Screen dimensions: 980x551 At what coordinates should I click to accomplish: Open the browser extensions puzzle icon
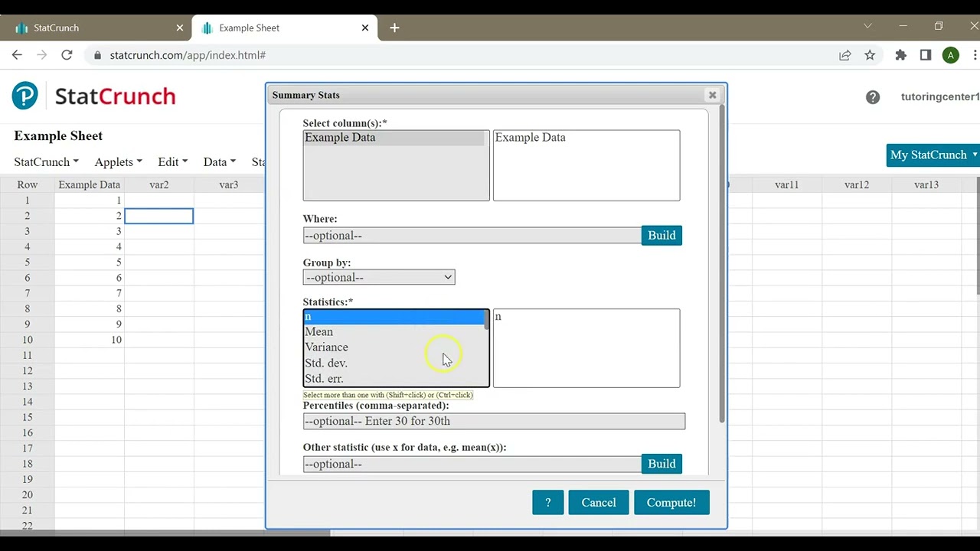[x=901, y=55]
